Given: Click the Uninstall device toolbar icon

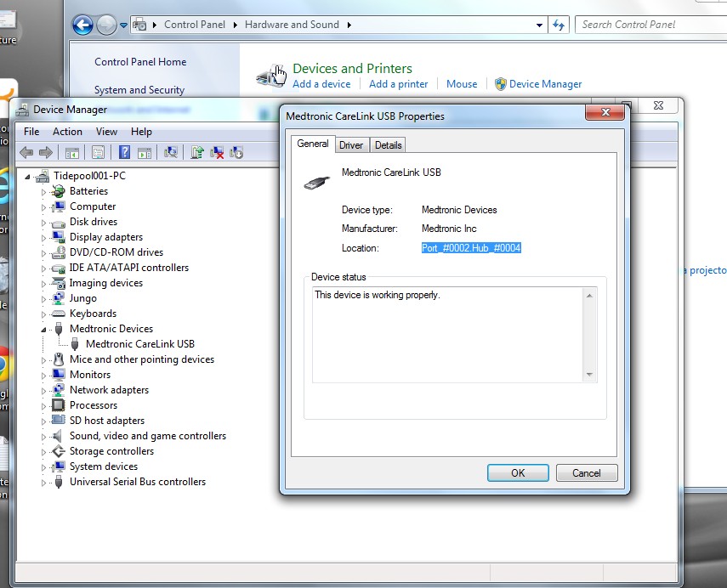Looking at the screenshot, I should 217,152.
